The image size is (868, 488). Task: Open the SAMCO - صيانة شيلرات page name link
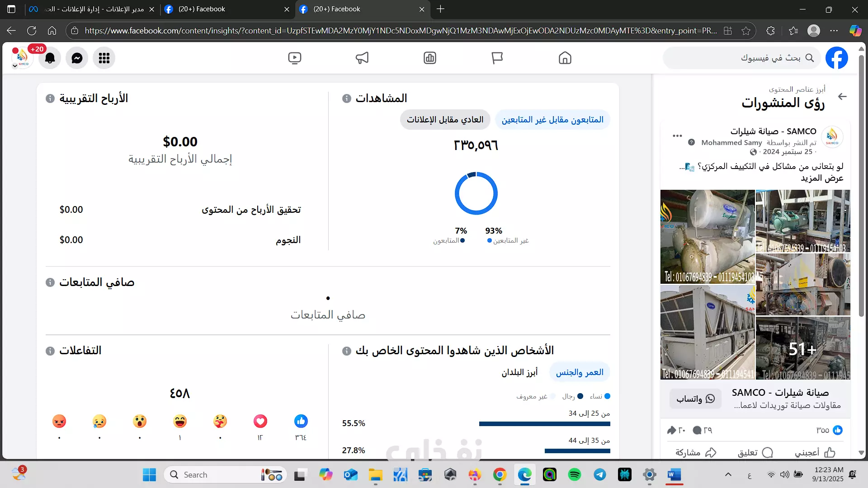pyautogui.click(x=773, y=131)
